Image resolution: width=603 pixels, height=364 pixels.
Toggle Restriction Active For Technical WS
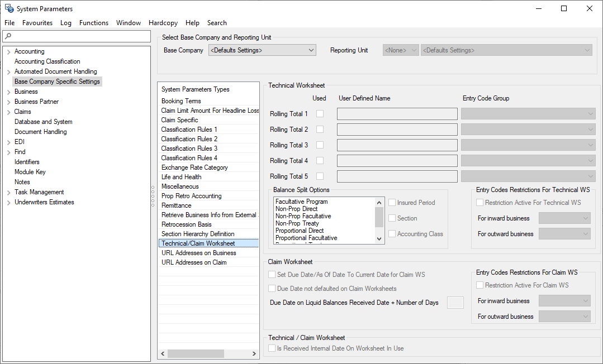pos(479,202)
